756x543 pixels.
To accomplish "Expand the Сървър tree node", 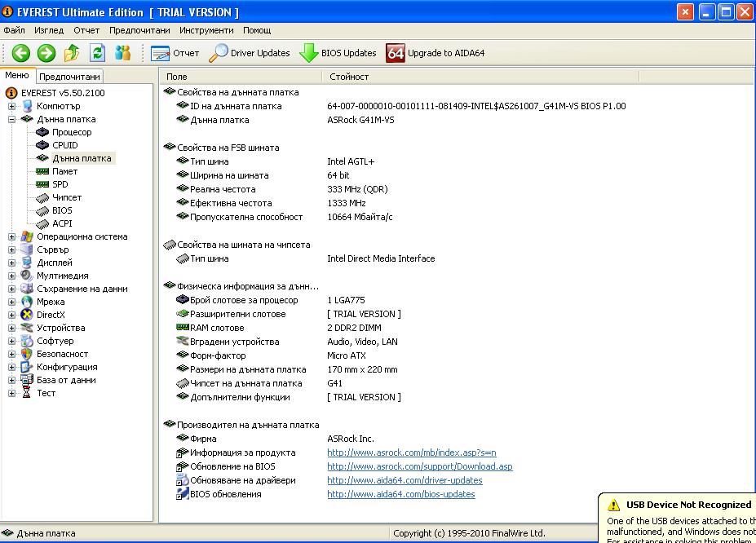I will (x=11, y=249).
